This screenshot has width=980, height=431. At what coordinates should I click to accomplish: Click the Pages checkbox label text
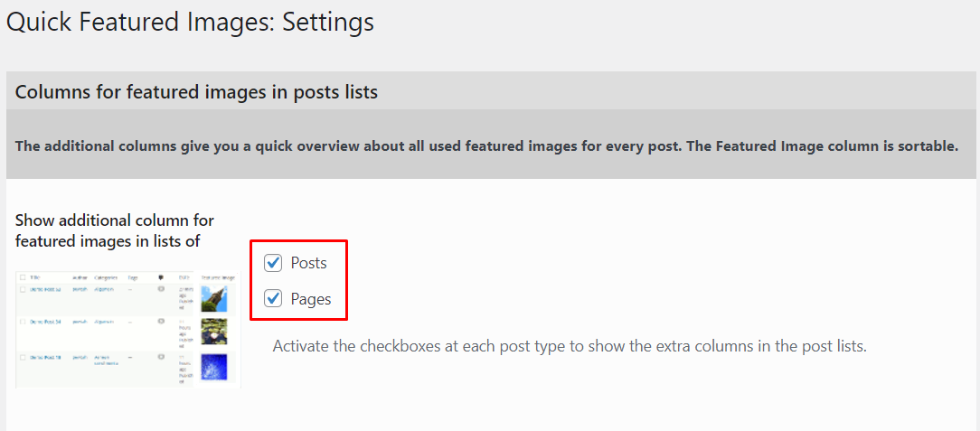click(310, 299)
